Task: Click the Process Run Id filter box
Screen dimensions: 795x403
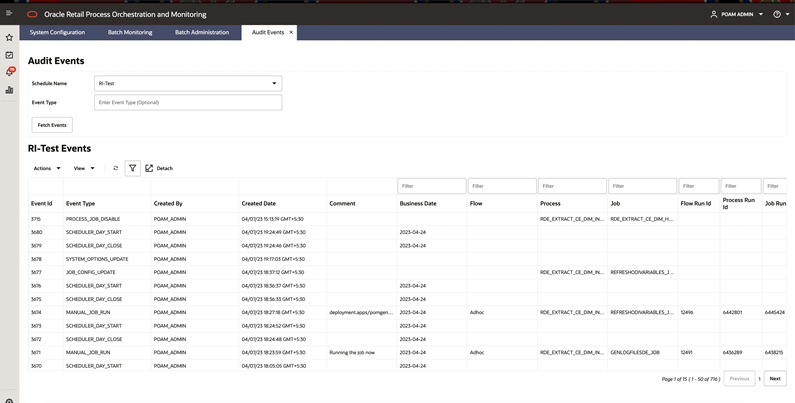Action: (741, 186)
